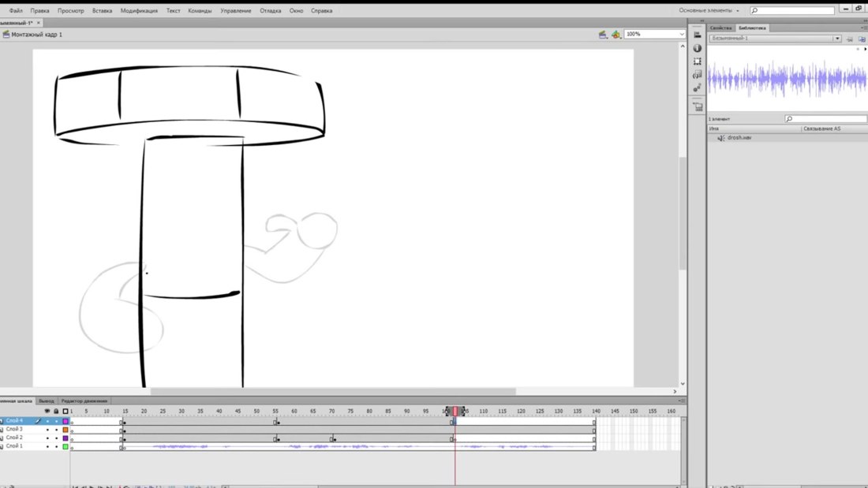Image resolution: width=868 pixels, height=488 pixels.
Task: Click the pin current library icon
Action: 849,38
